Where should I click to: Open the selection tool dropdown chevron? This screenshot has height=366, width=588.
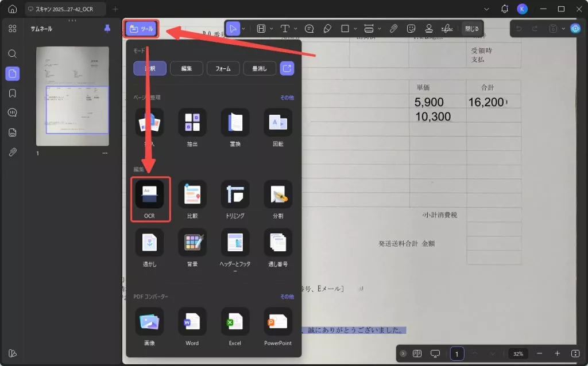(243, 28)
